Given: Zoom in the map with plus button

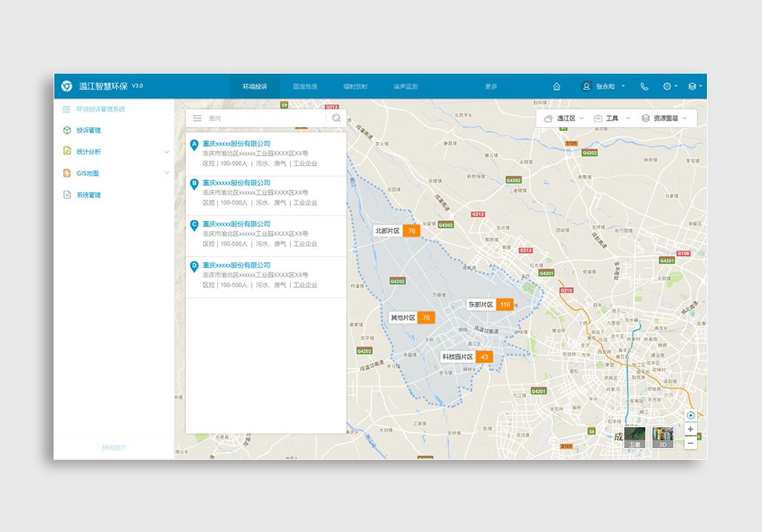Looking at the screenshot, I should tap(691, 429).
